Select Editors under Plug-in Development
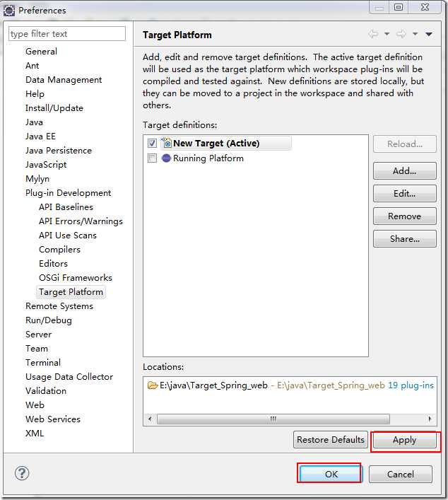This screenshot has width=448, height=500. click(53, 263)
